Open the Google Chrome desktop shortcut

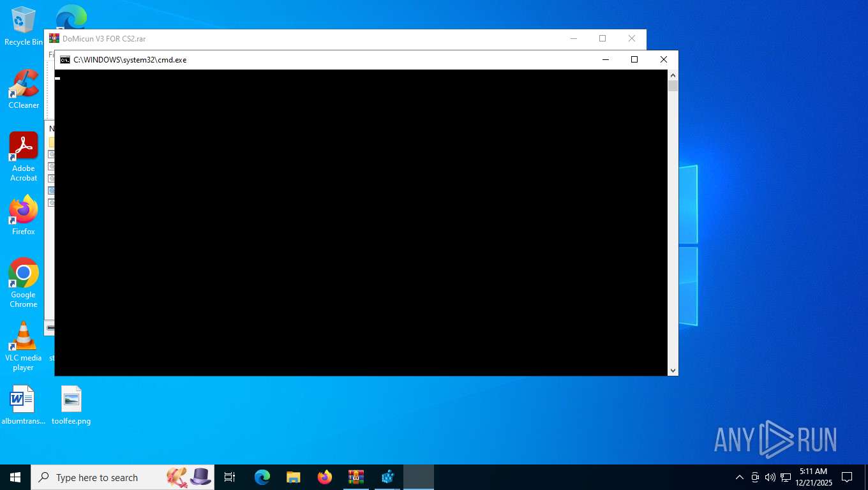[x=24, y=283]
